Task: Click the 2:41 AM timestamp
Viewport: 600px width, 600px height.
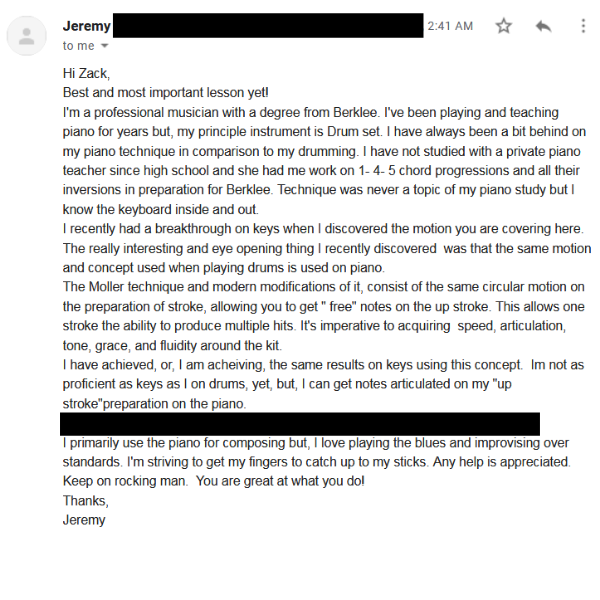Action: [x=450, y=26]
